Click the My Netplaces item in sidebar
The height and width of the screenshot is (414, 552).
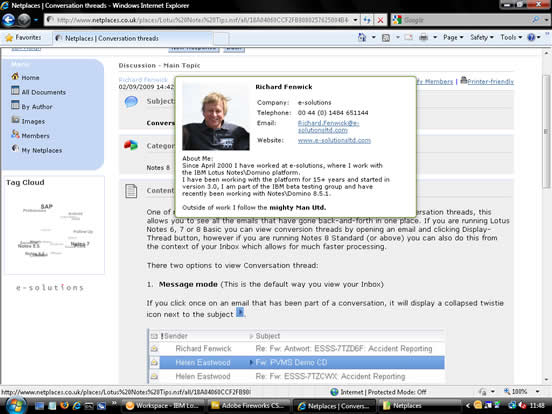[42, 150]
